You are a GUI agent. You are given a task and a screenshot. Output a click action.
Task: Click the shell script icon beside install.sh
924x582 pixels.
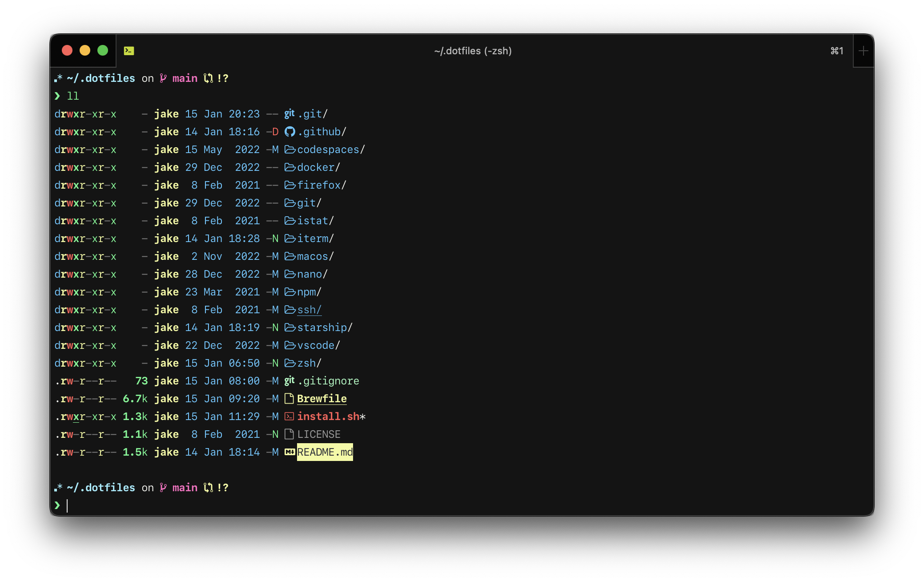coord(289,416)
